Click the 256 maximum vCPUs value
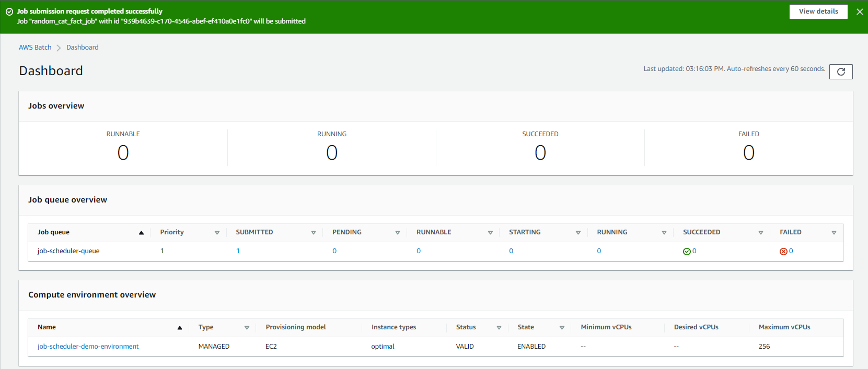The width and height of the screenshot is (868, 369). point(764,347)
